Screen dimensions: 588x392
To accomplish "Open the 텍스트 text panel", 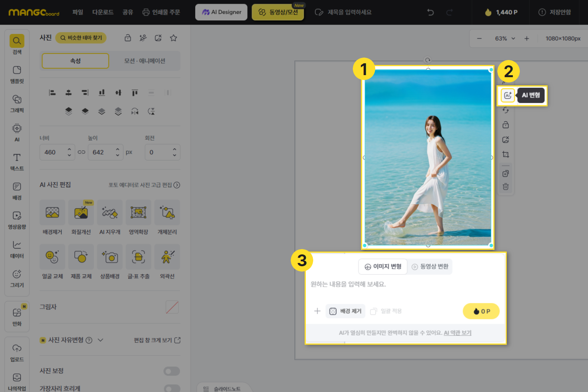I will pyautogui.click(x=17, y=162).
